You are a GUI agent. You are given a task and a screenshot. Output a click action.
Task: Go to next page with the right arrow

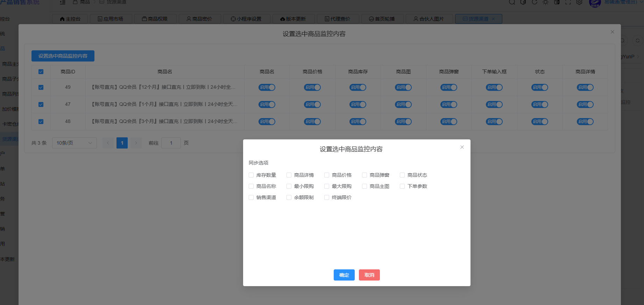pos(136,143)
